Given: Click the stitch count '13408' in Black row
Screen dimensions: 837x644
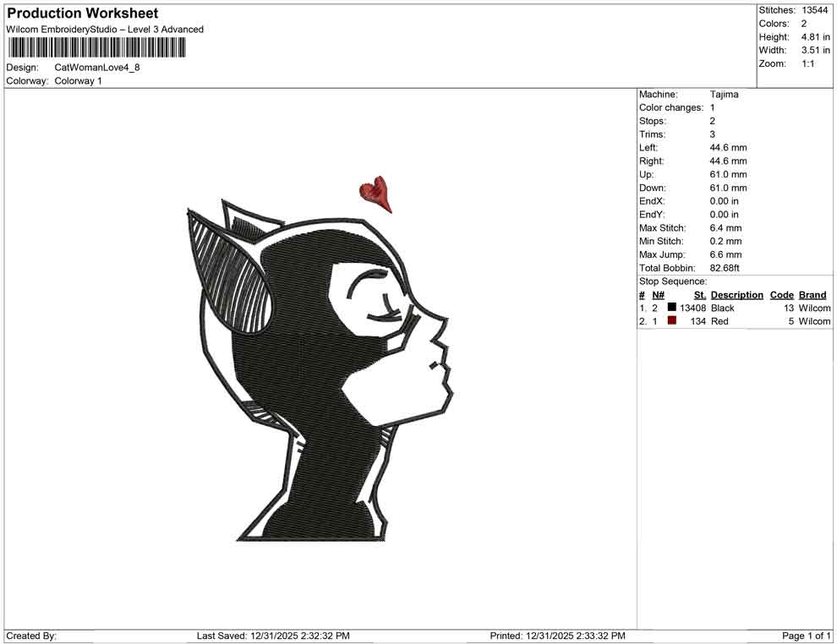Looking at the screenshot, I should click(x=692, y=308).
